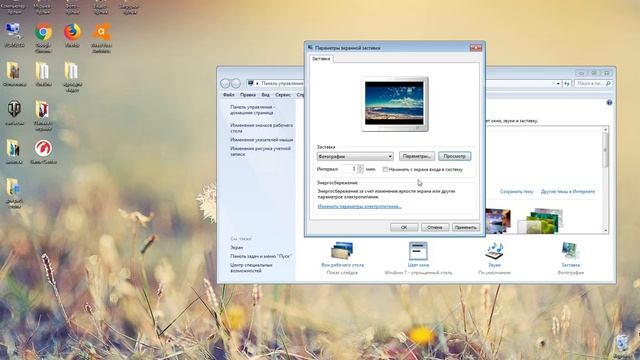This screenshot has width=640, height=360.
Task: Select the Заставка tab in dialog
Action: 321,59
